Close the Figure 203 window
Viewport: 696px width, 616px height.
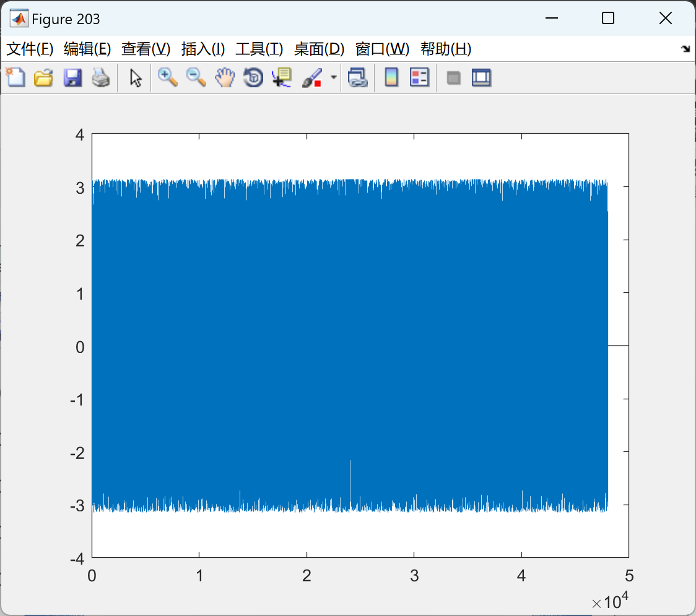tap(666, 18)
